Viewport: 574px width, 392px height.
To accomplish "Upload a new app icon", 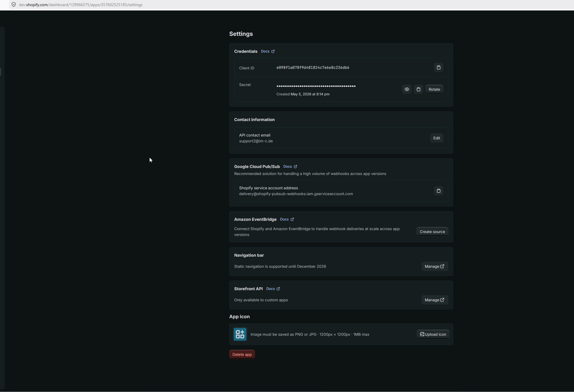I will click(x=433, y=334).
